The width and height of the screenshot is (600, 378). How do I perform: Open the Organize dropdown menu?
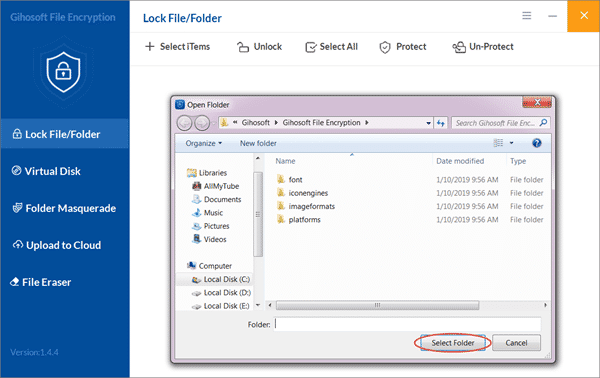[204, 143]
